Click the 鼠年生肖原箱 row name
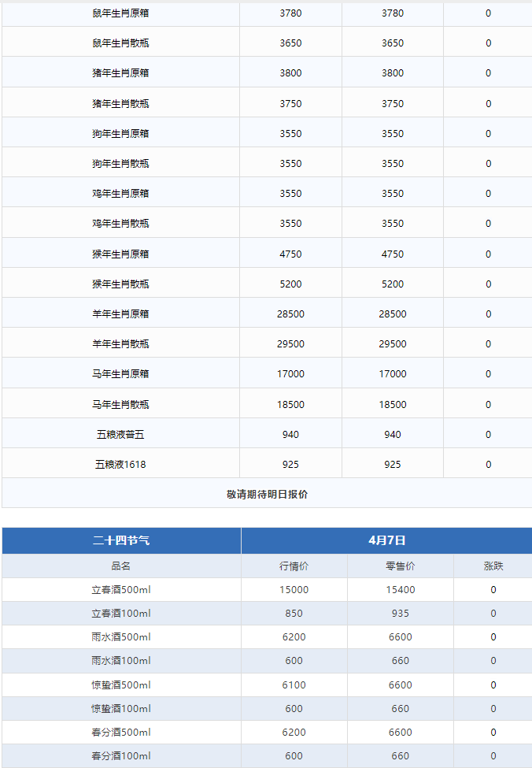The image size is (532, 768). [x=120, y=13]
